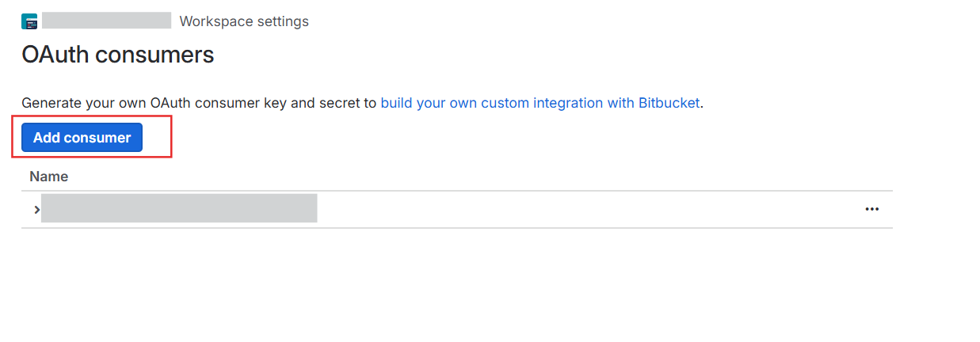Click the word Bitbucket in the integration link
The height and width of the screenshot is (342, 980).
point(669,103)
